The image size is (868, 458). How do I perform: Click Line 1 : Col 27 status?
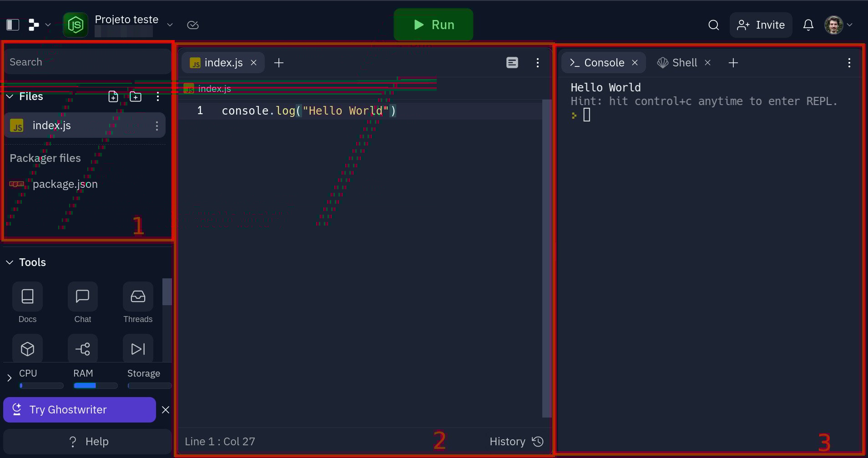(x=220, y=442)
